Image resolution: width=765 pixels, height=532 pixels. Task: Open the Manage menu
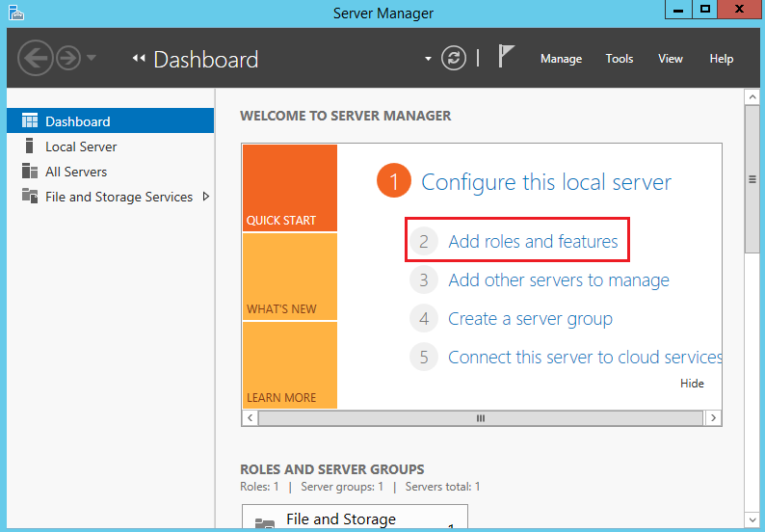pos(561,59)
